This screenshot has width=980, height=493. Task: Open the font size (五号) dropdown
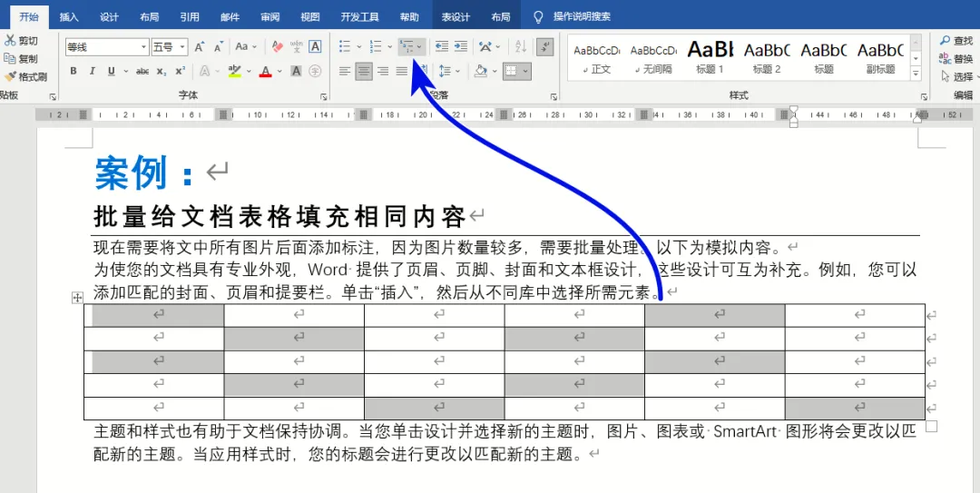click(182, 47)
